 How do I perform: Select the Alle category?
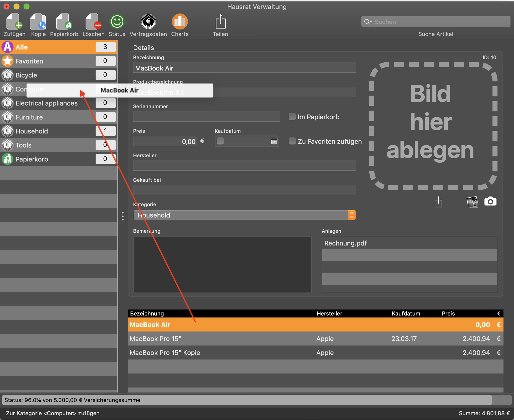coord(58,47)
